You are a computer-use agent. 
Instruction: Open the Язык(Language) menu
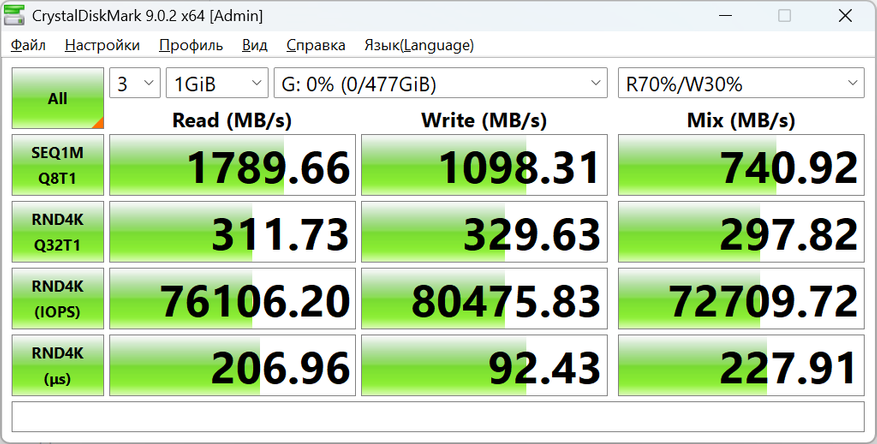point(419,45)
